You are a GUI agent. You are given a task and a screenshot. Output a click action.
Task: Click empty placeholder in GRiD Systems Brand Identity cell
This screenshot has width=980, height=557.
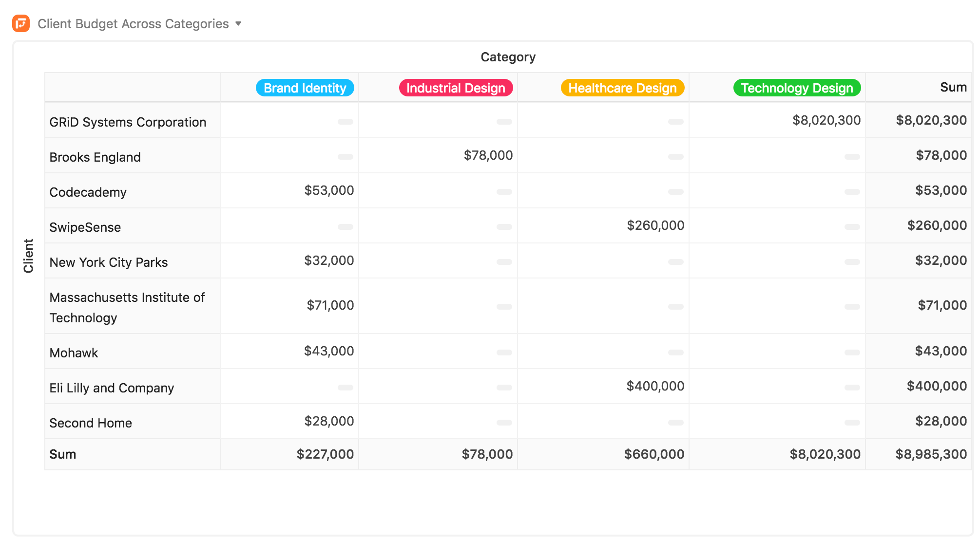pyautogui.click(x=346, y=122)
